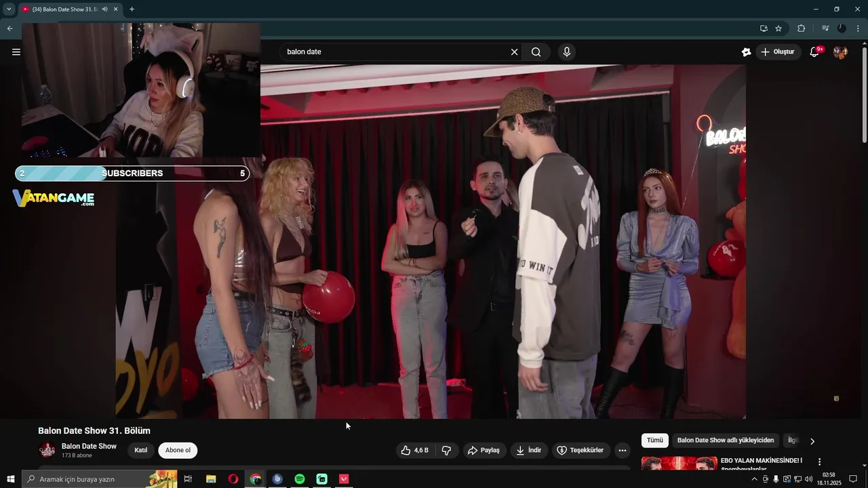Viewport: 868px width, 488px height.
Task: Click the sparkle premium icon beside Oluştur
Action: click(747, 52)
